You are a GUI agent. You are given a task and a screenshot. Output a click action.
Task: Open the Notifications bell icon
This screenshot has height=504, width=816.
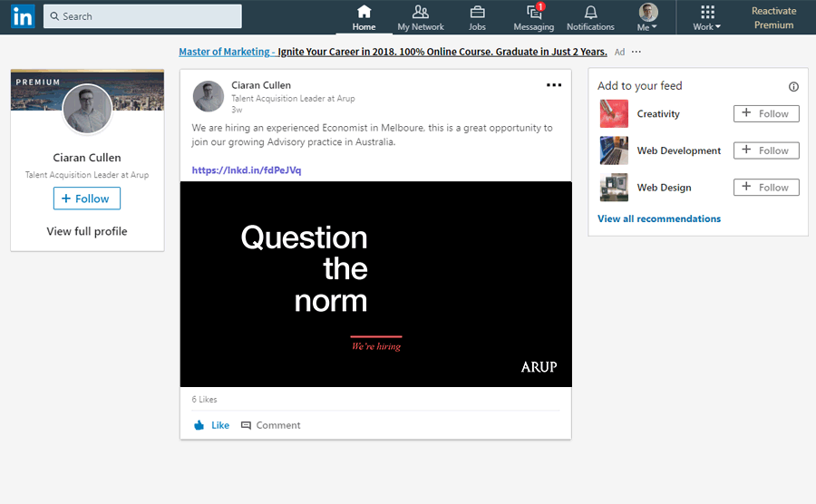pyautogui.click(x=590, y=12)
